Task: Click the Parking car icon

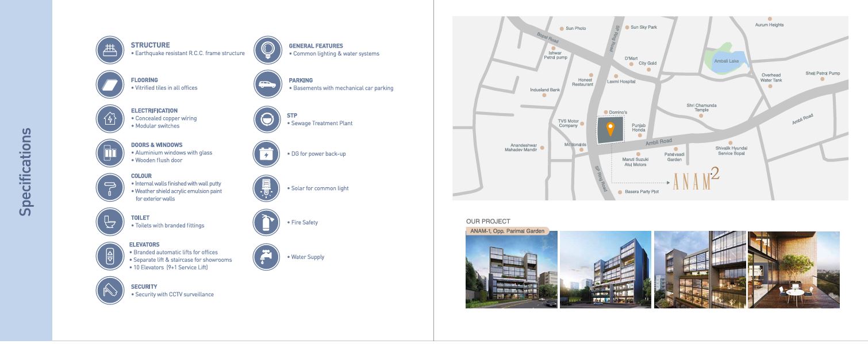Action: 267,84
